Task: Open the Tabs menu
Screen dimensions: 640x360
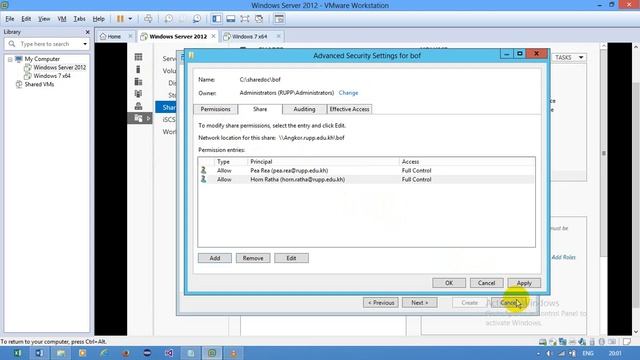Action: (x=79, y=19)
